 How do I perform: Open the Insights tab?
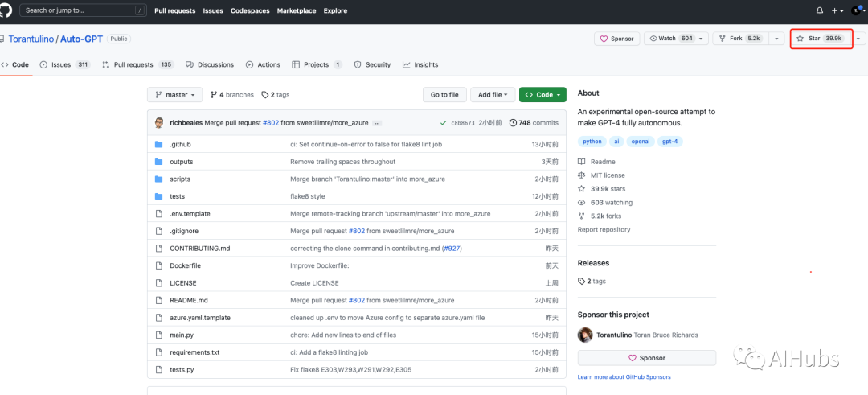coord(420,65)
